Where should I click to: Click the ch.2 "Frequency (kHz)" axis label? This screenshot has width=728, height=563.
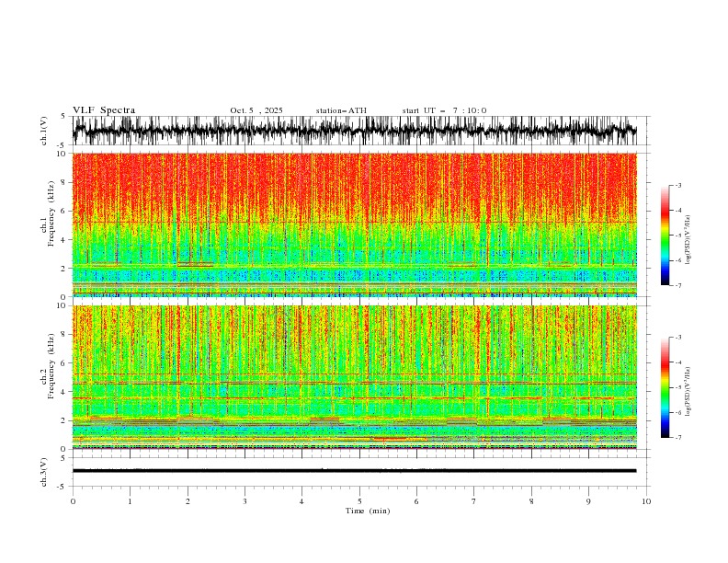click(x=51, y=366)
